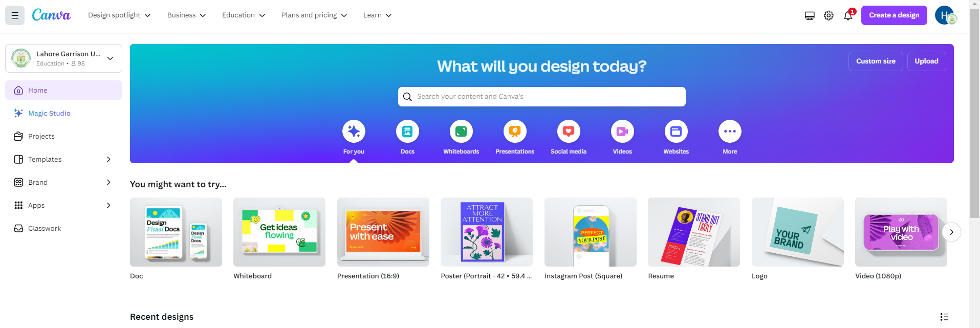Expand the Templates submenu arrow
The height and width of the screenshot is (328, 980).
108,159
